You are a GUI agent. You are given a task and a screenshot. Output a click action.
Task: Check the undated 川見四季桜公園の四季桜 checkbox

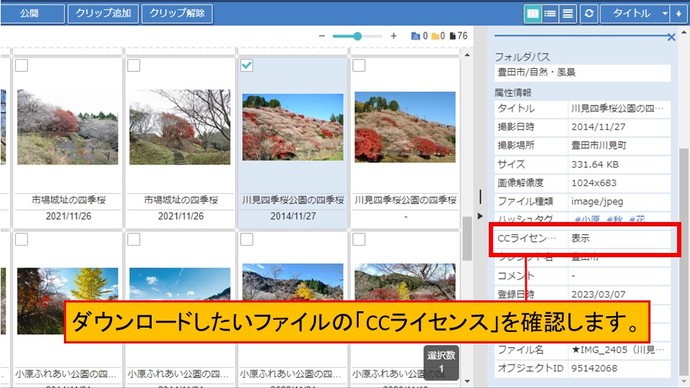[x=359, y=66]
